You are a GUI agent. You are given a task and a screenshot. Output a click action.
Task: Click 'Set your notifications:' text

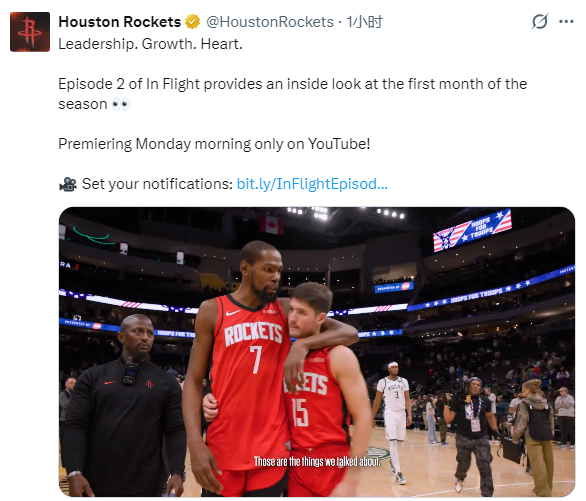click(x=157, y=184)
